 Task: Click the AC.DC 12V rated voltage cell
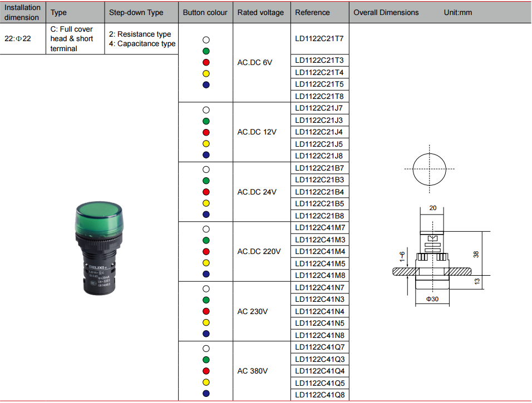(262, 132)
